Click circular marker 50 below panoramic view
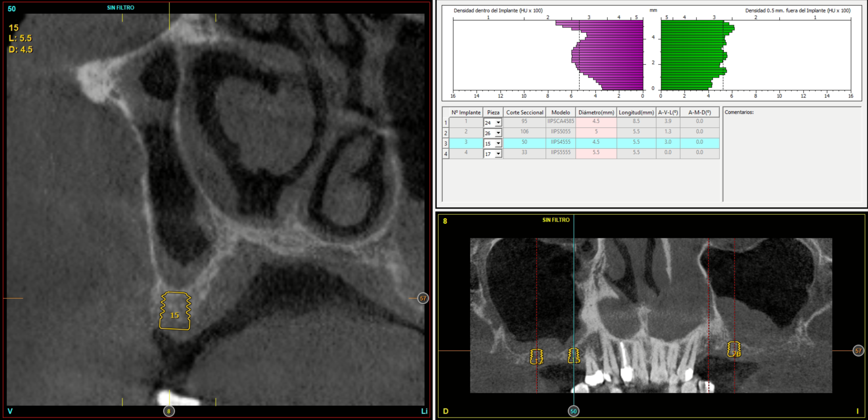This screenshot has height=420, width=868. [x=573, y=411]
